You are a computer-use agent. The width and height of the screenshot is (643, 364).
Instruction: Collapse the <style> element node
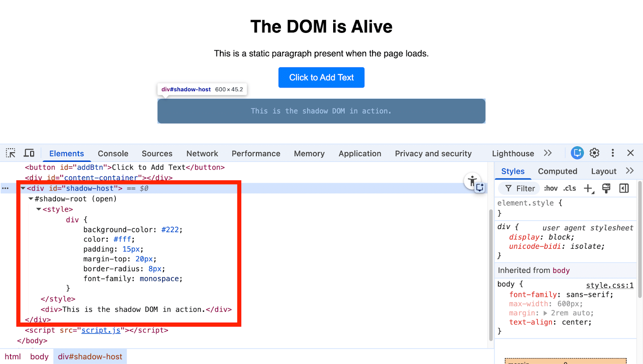[x=39, y=209]
